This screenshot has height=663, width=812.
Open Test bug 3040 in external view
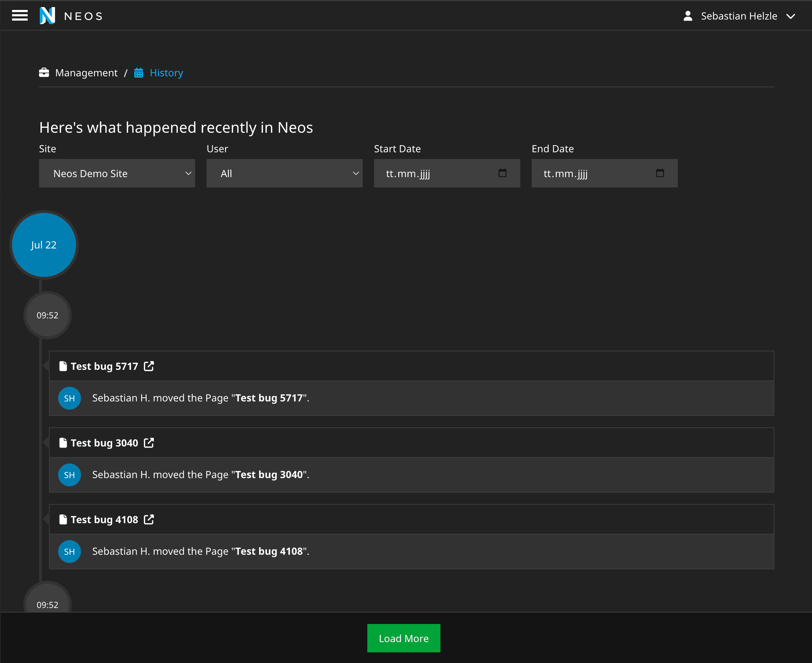[149, 443]
